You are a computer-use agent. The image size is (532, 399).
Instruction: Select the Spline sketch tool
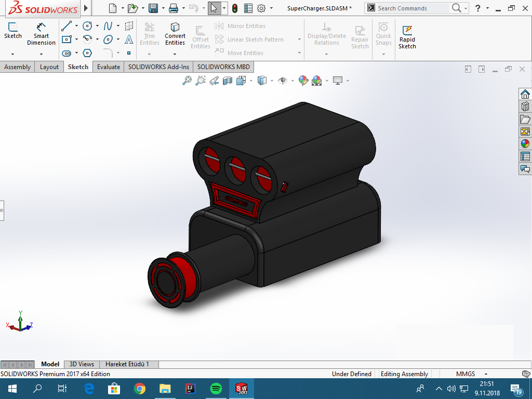(x=108, y=26)
